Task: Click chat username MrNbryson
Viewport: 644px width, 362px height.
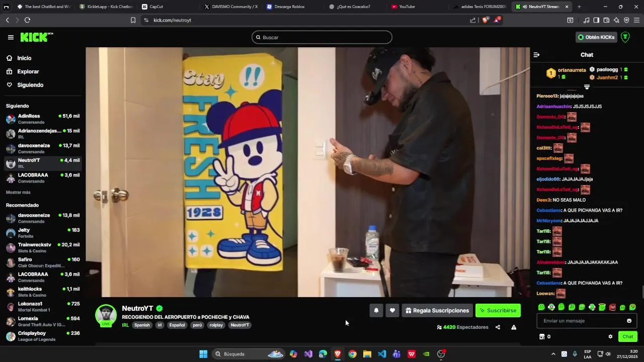Action: click(x=549, y=221)
